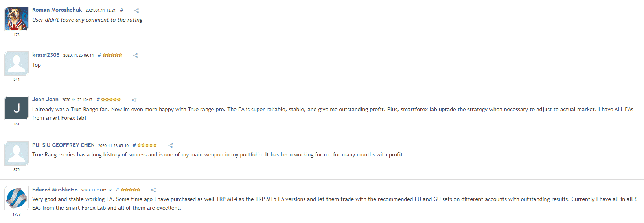Open Roman Moroshchuk's profile name link

(57, 10)
